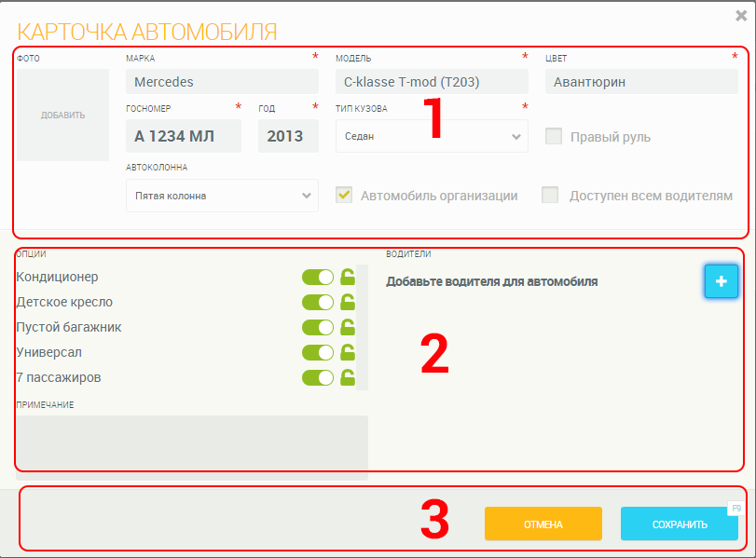Add a driver with the plus button
Viewport: 756px width, 558px height.
(721, 281)
